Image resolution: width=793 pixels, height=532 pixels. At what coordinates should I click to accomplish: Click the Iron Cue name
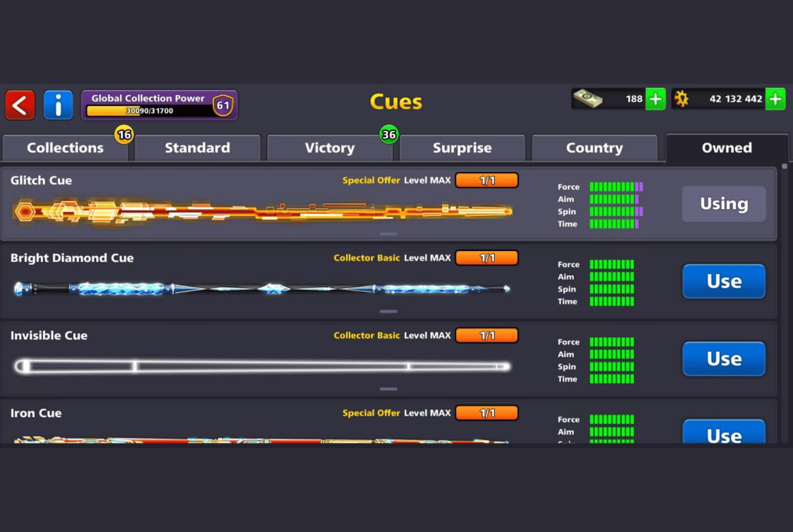[36, 413]
